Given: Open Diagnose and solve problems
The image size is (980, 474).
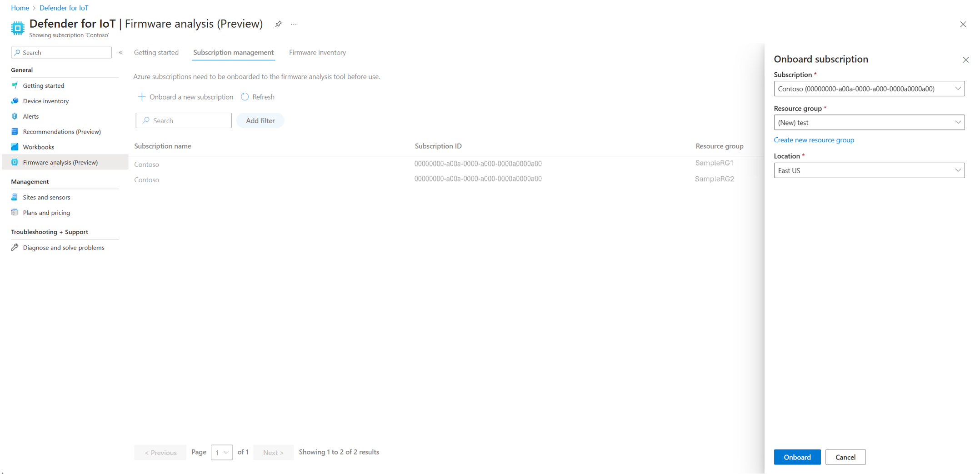Looking at the screenshot, I should point(64,248).
